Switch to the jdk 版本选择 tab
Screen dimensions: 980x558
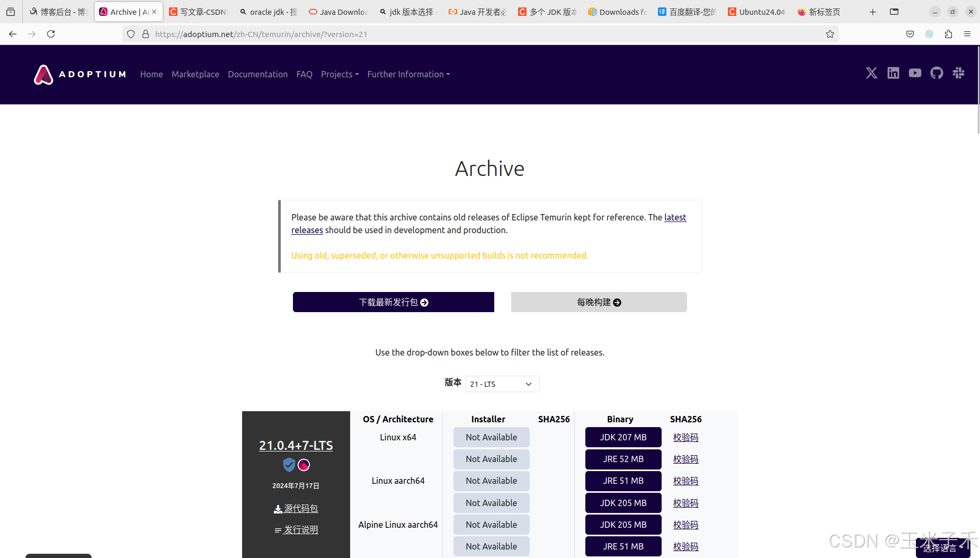[408, 12]
